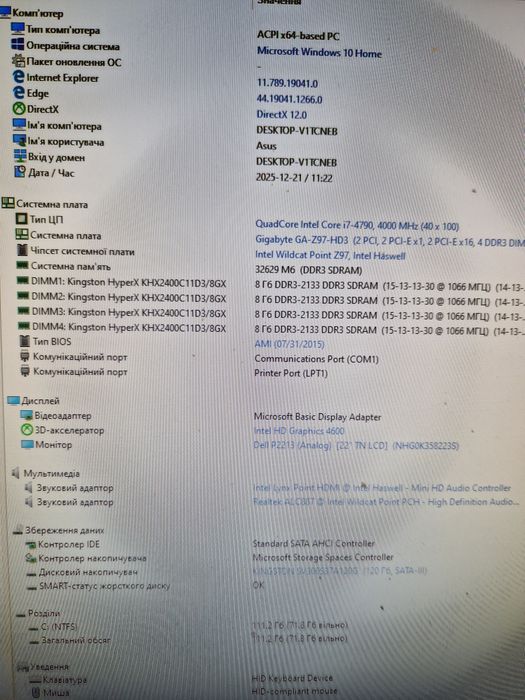Viewport: 525px width, 700px height.
Task: Select the 2025-12-21 / 11:22 date value
Action: [294, 178]
